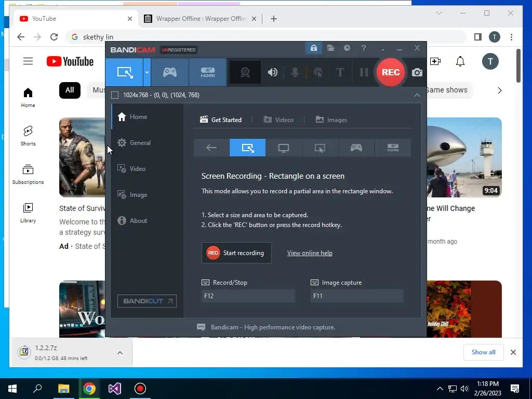The height and width of the screenshot is (399, 532).
Task: Click the big red REC button
Action: (391, 72)
